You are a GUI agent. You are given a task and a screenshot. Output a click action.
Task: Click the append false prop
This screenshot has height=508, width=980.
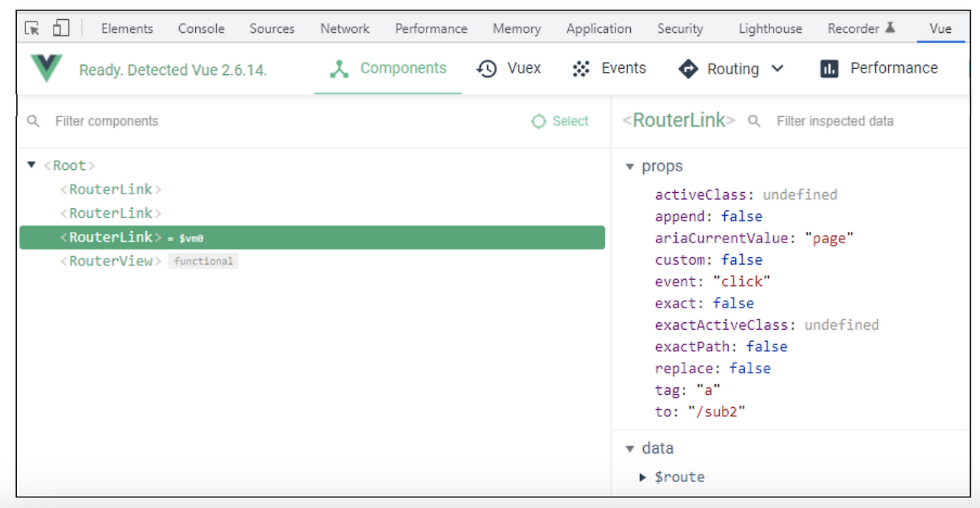[x=709, y=217]
